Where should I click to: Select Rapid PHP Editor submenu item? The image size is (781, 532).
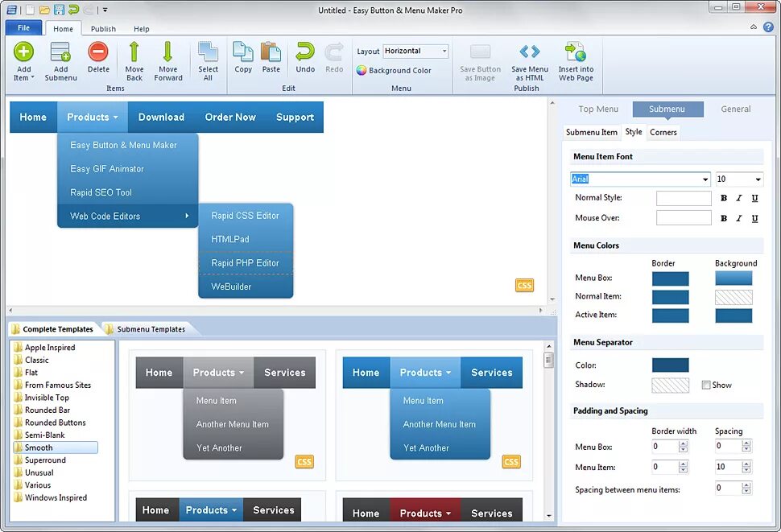[246, 262]
